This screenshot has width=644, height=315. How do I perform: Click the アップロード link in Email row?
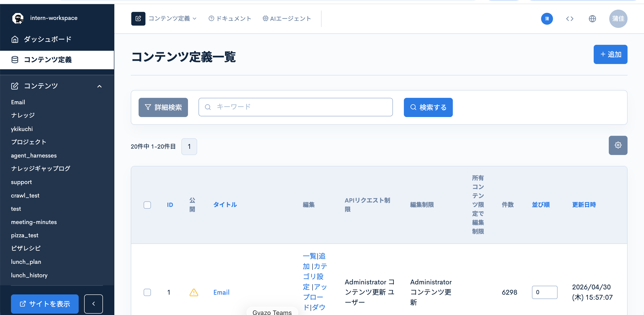pos(315,297)
